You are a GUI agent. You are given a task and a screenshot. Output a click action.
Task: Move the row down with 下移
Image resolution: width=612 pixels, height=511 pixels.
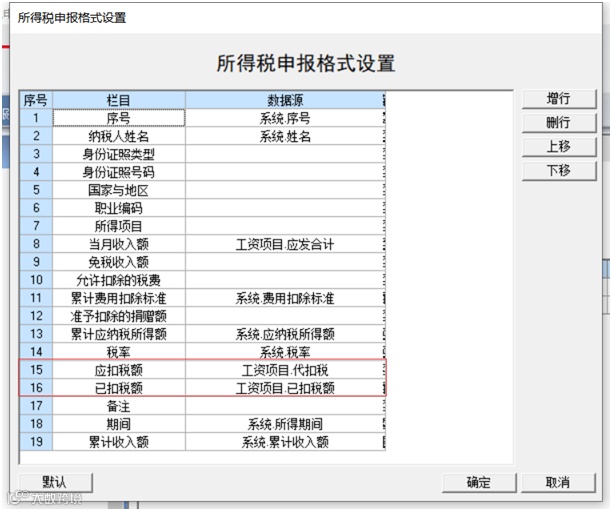[559, 171]
